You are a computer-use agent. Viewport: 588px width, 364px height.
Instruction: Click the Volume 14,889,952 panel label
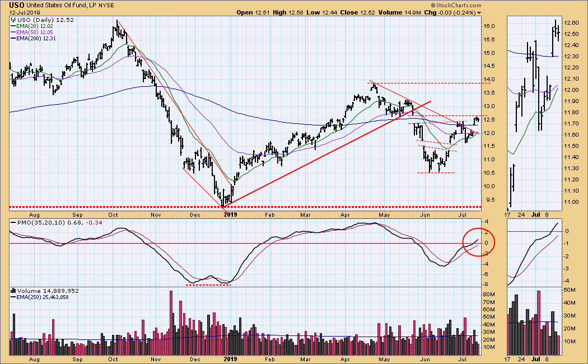coord(48,291)
